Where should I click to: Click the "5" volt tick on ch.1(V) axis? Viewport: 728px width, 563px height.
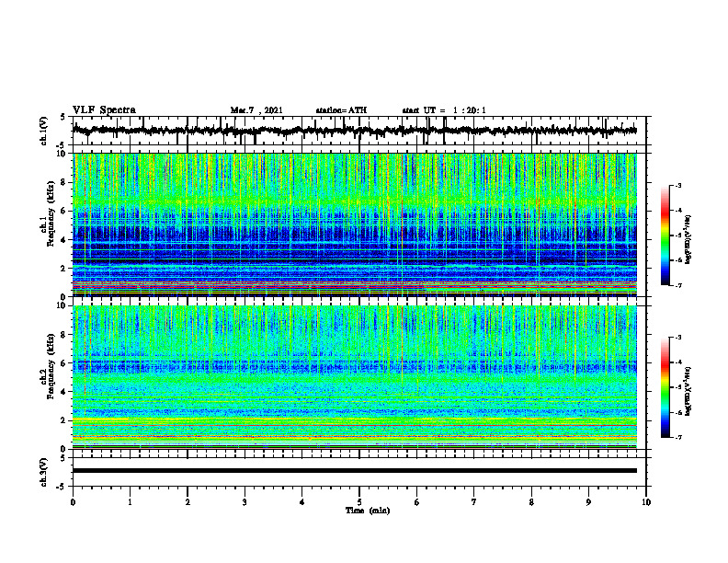(x=63, y=117)
